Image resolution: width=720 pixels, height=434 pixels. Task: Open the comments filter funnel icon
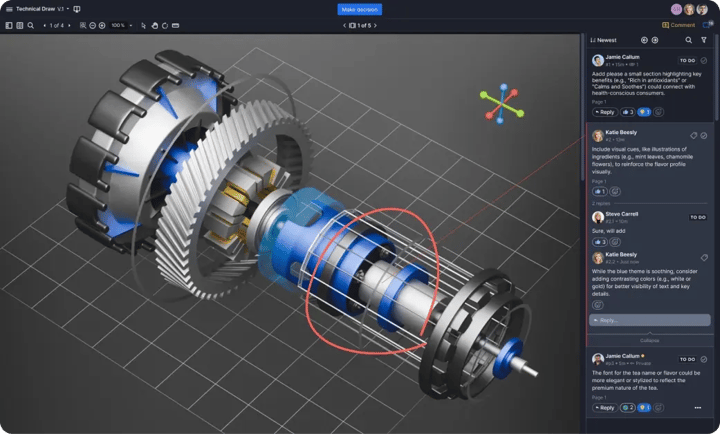pos(704,40)
